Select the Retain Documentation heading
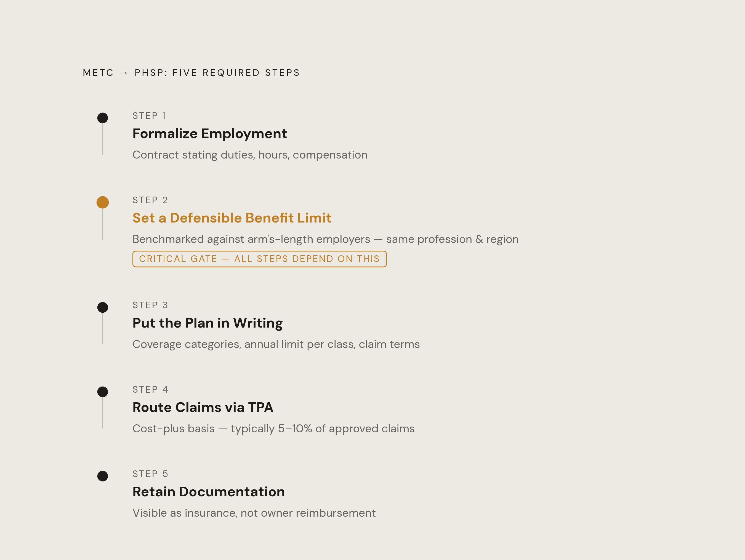Image resolution: width=745 pixels, height=560 pixels. (x=209, y=492)
